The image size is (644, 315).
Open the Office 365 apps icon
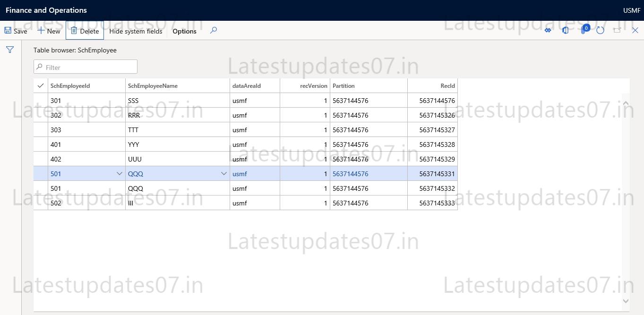coord(566,30)
